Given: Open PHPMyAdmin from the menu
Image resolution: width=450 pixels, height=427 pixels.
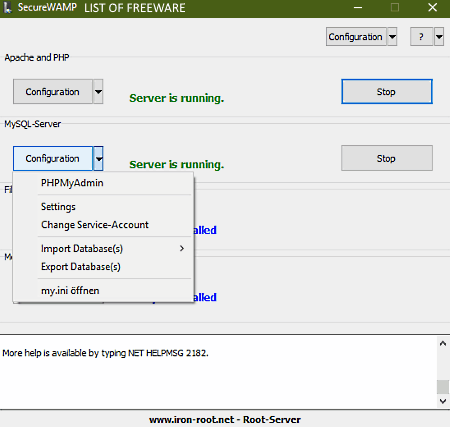Looking at the screenshot, I should click(103, 183).
